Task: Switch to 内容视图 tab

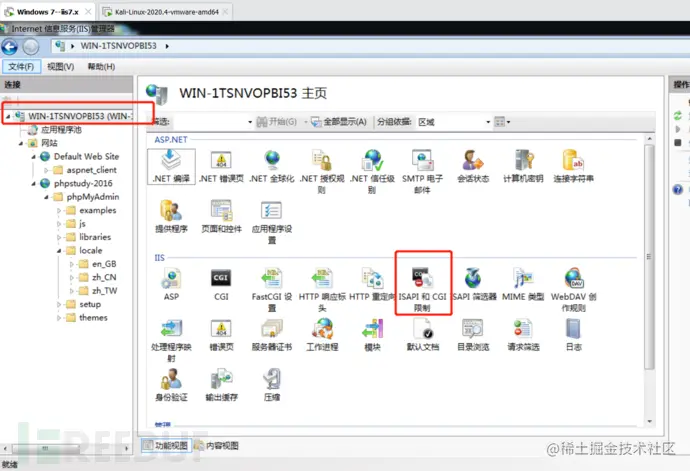Action: 217,445
